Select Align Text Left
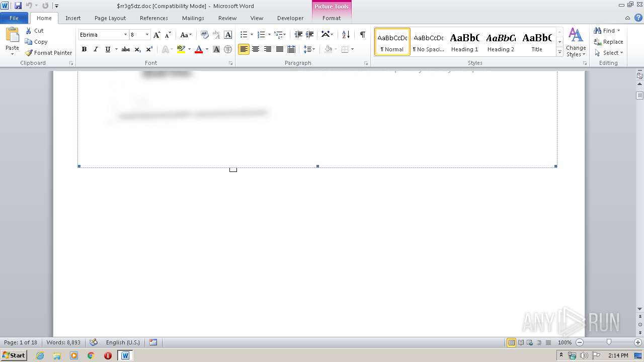The image size is (644, 362). click(244, 49)
